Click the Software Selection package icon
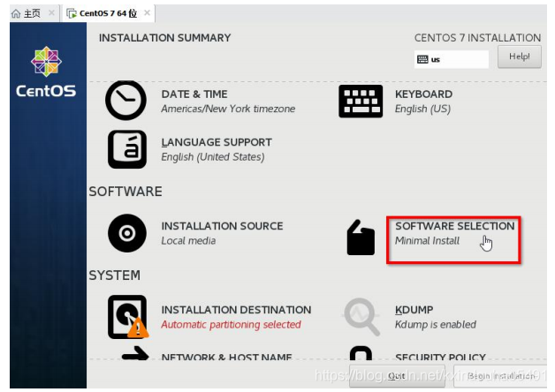The height and width of the screenshot is (392, 555). (x=361, y=237)
